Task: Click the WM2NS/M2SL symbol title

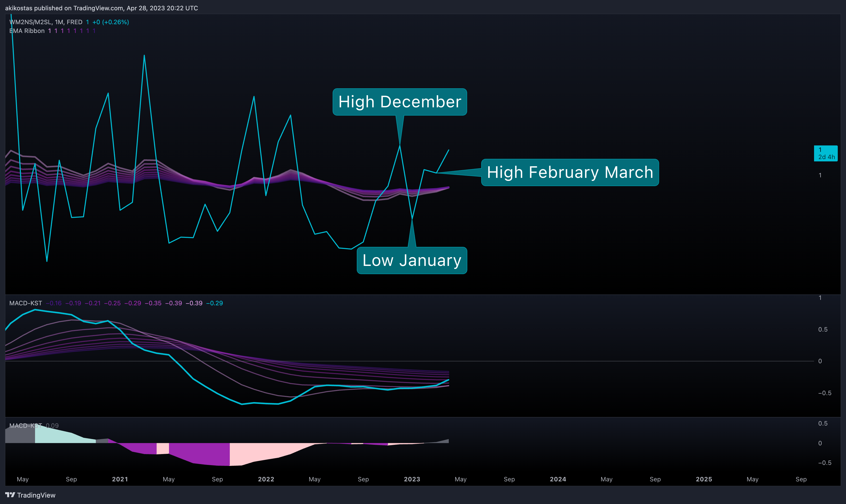Action: pos(46,22)
